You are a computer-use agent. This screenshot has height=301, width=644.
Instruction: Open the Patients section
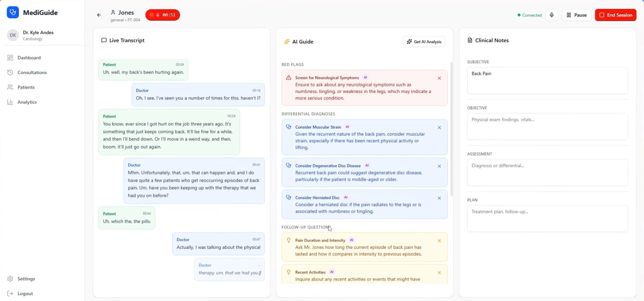click(26, 87)
